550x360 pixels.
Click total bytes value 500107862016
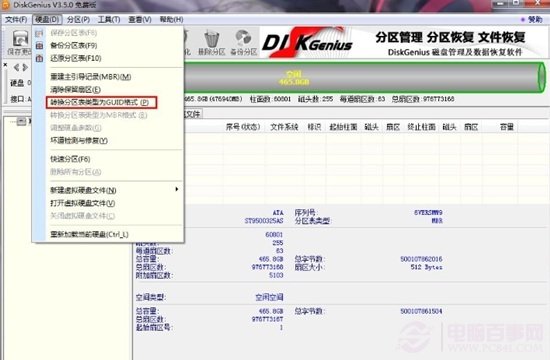(x=421, y=259)
